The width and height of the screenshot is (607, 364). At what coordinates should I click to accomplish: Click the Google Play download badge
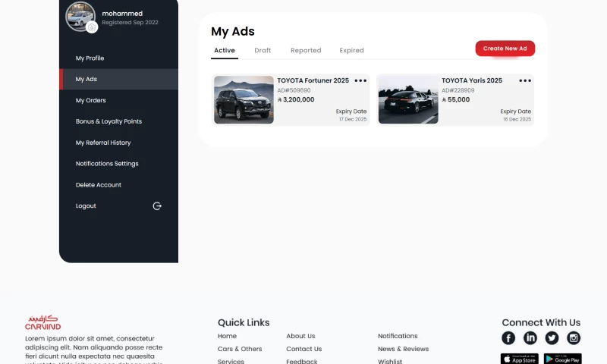[563, 359]
